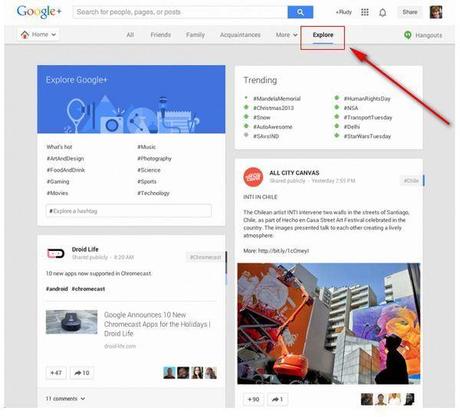Viewport: 460px width, 417px height.
Task: Open trending #MandelaMemorial
Action: tap(277, 98)
